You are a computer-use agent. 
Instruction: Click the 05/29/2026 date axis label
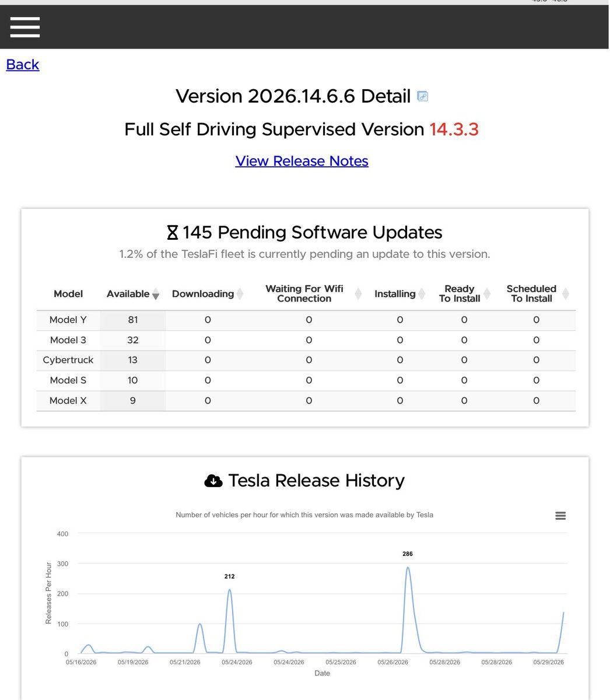549,662
